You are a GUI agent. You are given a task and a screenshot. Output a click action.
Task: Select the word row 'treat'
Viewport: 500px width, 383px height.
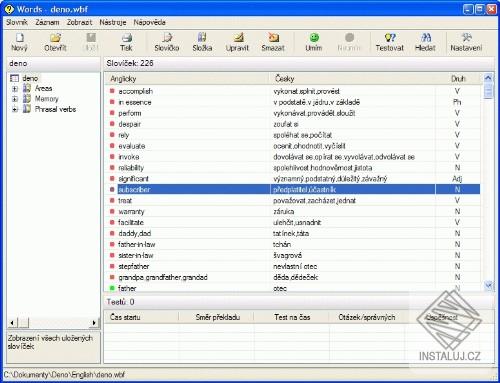[x=293, y=200]
